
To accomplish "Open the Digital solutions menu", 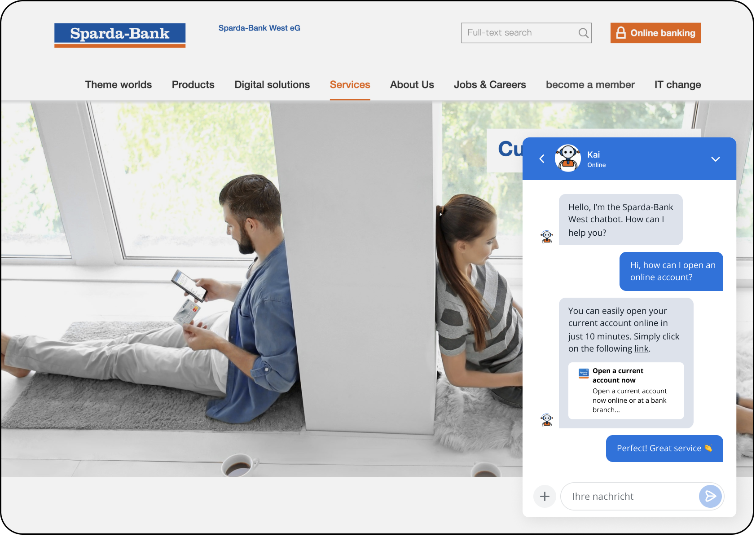I will 272,85.
